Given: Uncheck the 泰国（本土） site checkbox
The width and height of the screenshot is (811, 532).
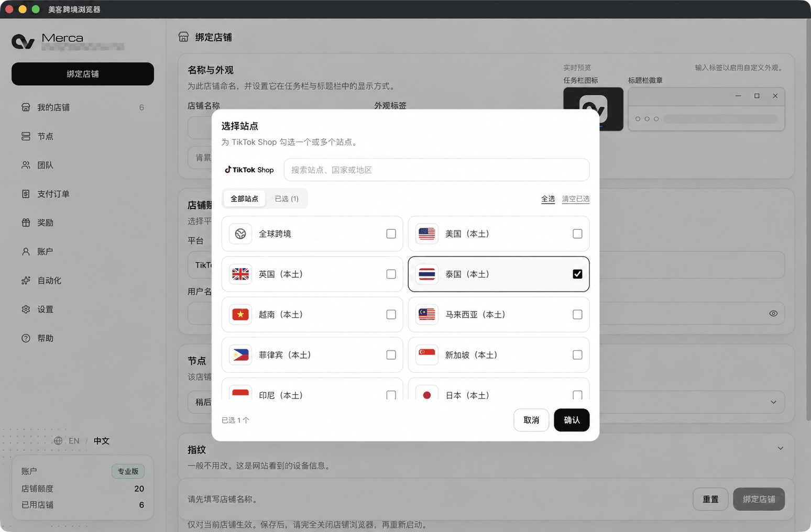Looking at the screenshot, I should click(x=577, y=274).
